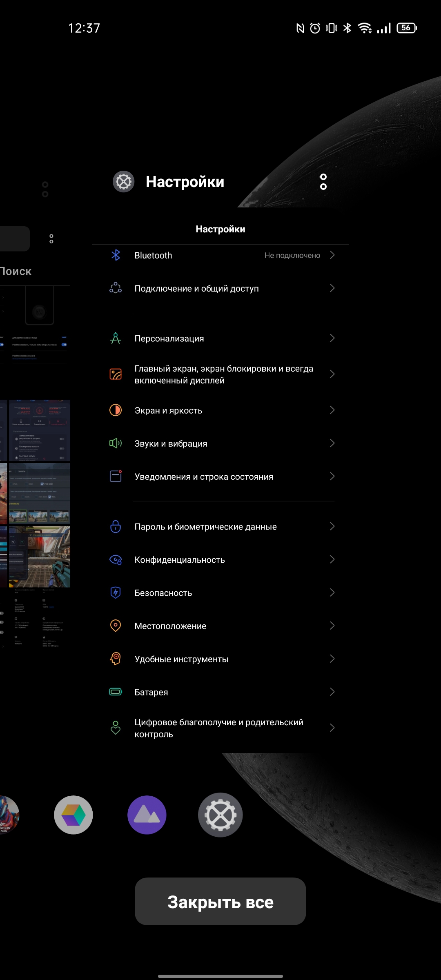The width and height of the screenshot is (441, 980).
Task: Tap the Security shield icon
Action: coord(116,592)
